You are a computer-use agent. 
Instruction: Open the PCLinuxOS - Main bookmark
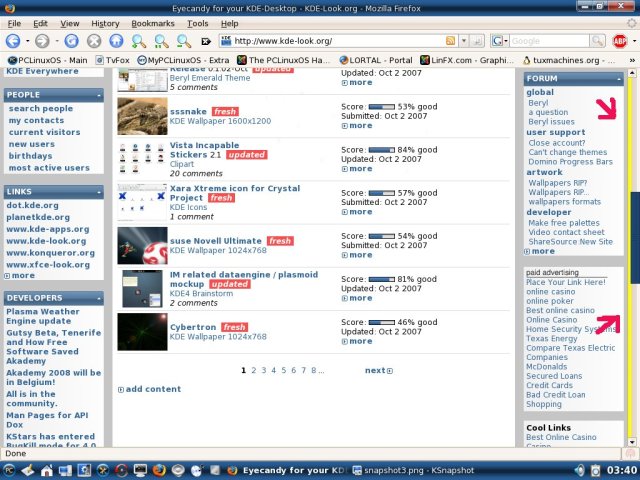click(x=47, y=60)
